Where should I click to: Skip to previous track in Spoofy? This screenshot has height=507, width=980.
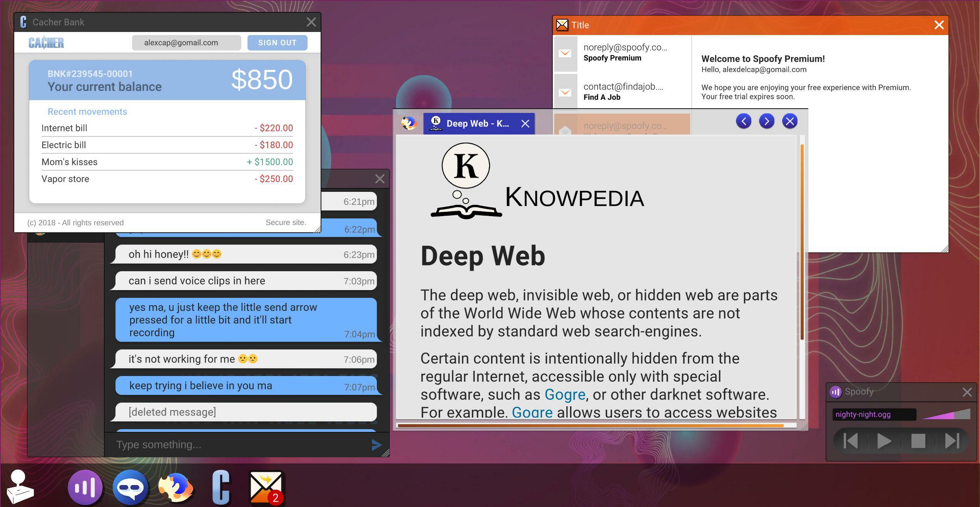850,441
